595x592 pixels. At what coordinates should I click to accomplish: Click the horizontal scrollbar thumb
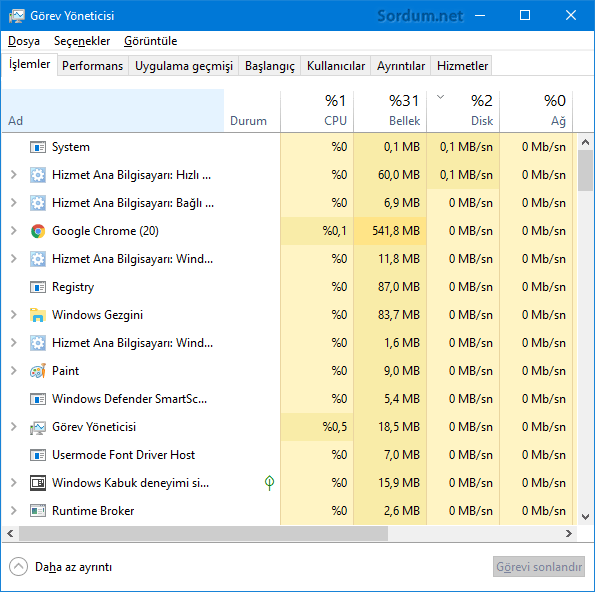tap(203, 534)
